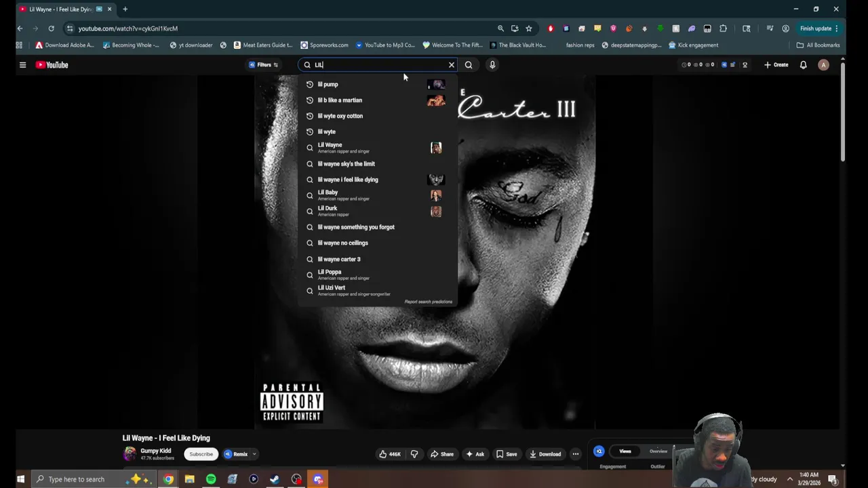Choose 'lil wayne carter 3' suggestion

(377, 259)
